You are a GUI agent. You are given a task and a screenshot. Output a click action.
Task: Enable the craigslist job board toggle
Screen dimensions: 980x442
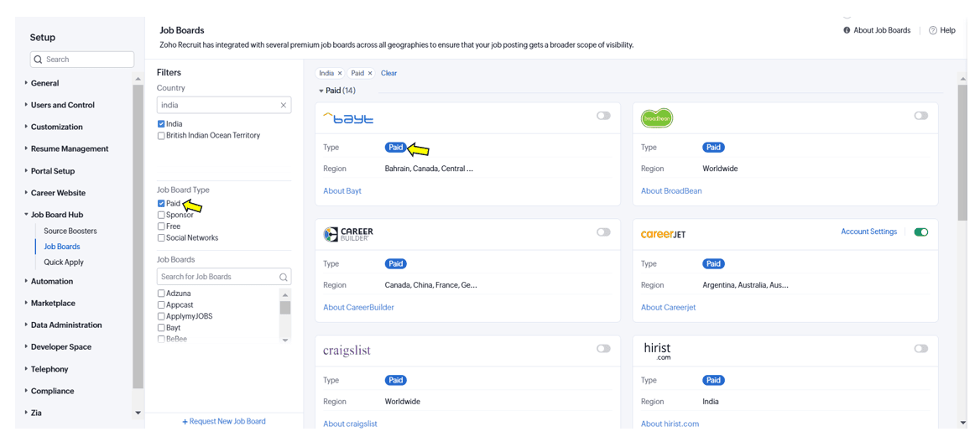point(603,348)
